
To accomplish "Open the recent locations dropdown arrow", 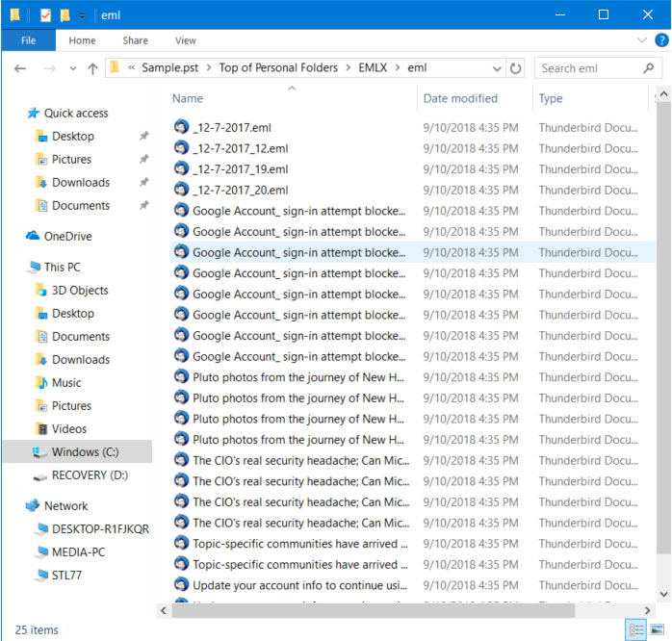I will click(x=73, y=68).
